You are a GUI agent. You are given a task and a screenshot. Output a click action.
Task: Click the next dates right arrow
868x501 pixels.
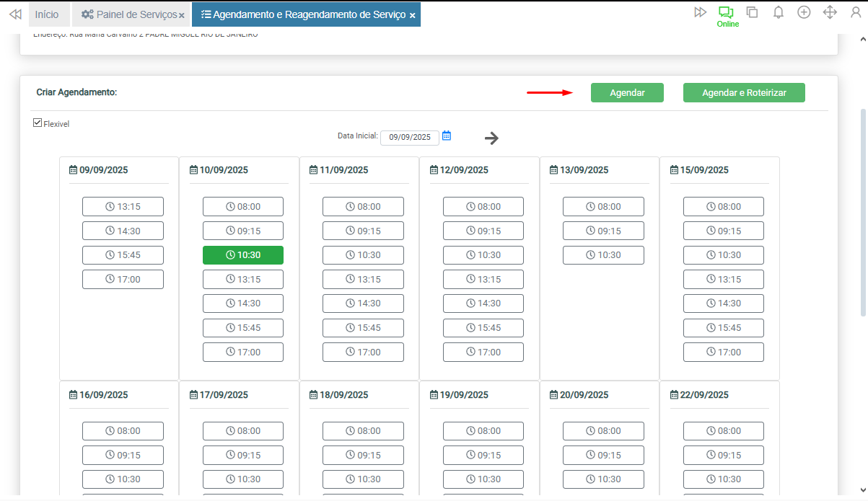pos(491,138)
